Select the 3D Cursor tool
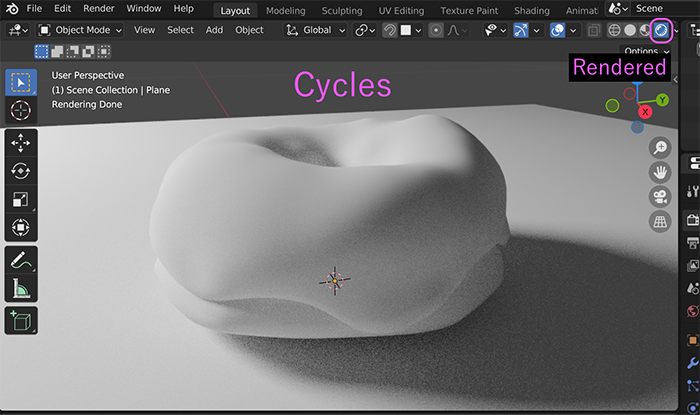700x415 pixels. 21,110
